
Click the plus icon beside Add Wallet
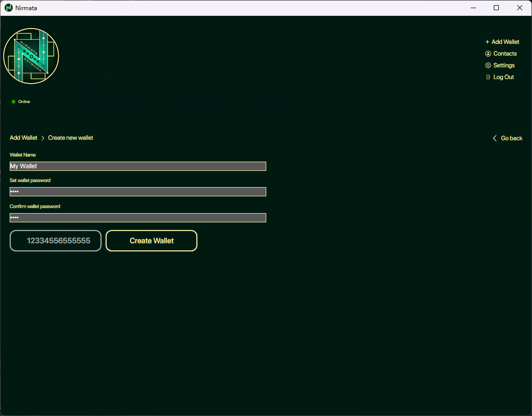(x=487, y=41)
